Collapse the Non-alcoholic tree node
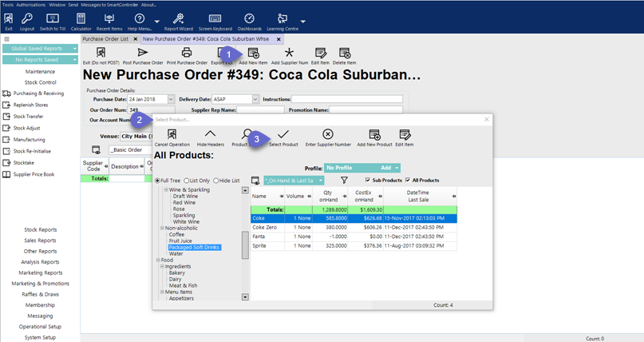The height and width of the screenshot is (342, 644). 162,227
